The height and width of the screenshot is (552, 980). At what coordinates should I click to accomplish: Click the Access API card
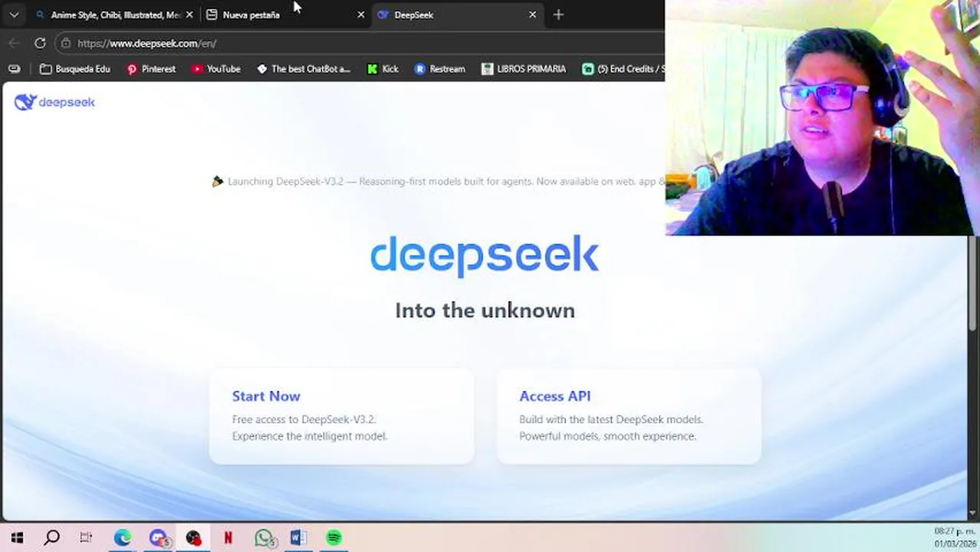[629, 416]
